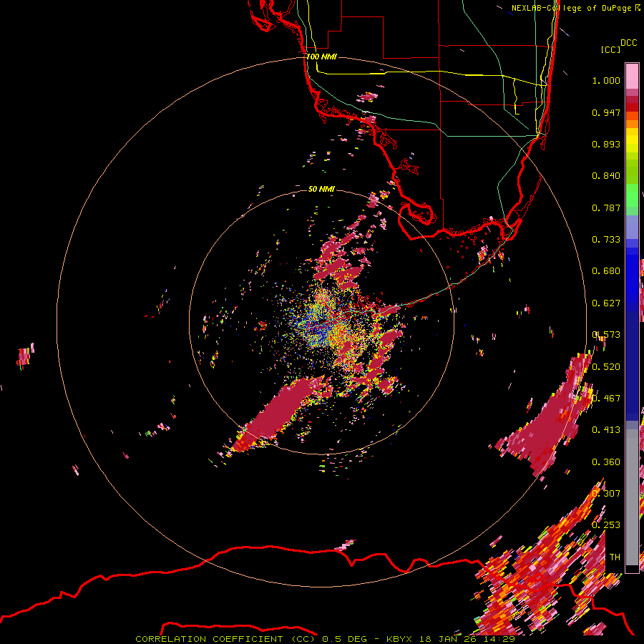
Task: Click the CORRELATION COEFFICIENT (CC) caption text
Action: click(x=225, y=639)
